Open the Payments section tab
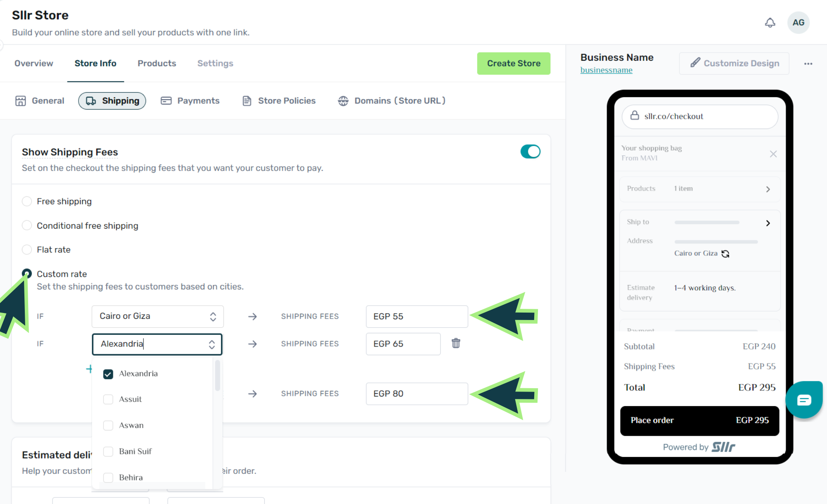The height and width of the screenshot is (504, 827). coord(190,101)
